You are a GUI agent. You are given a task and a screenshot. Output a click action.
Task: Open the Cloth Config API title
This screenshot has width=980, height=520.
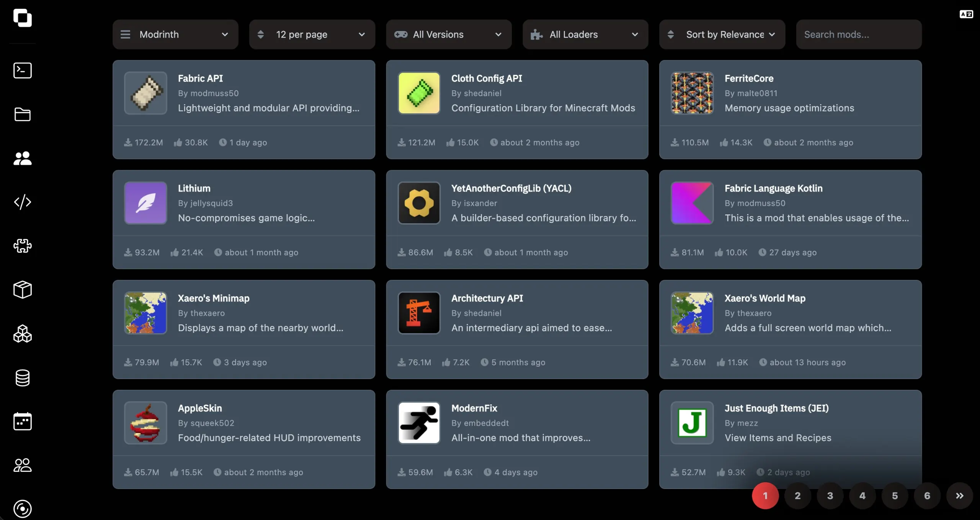tap(487, 78)
